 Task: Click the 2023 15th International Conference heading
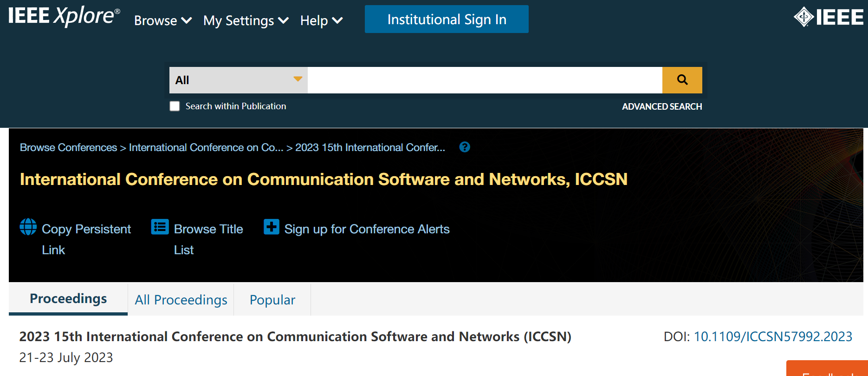click(295, 336)
